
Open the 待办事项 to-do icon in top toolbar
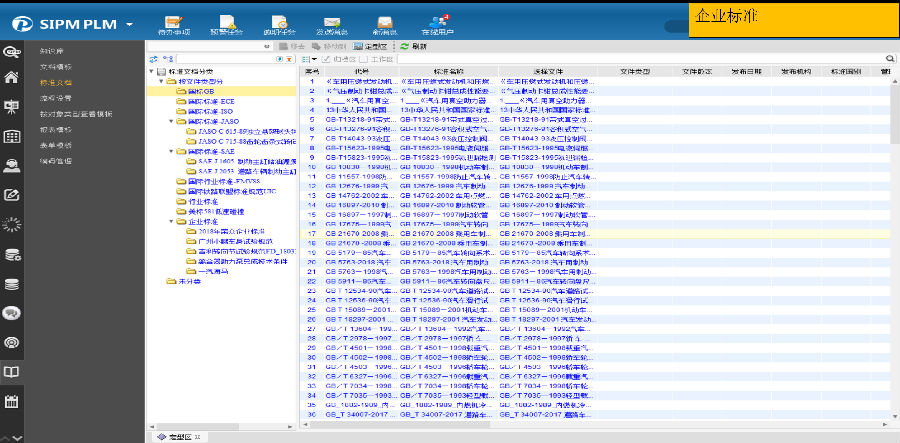tap(174, 24)
